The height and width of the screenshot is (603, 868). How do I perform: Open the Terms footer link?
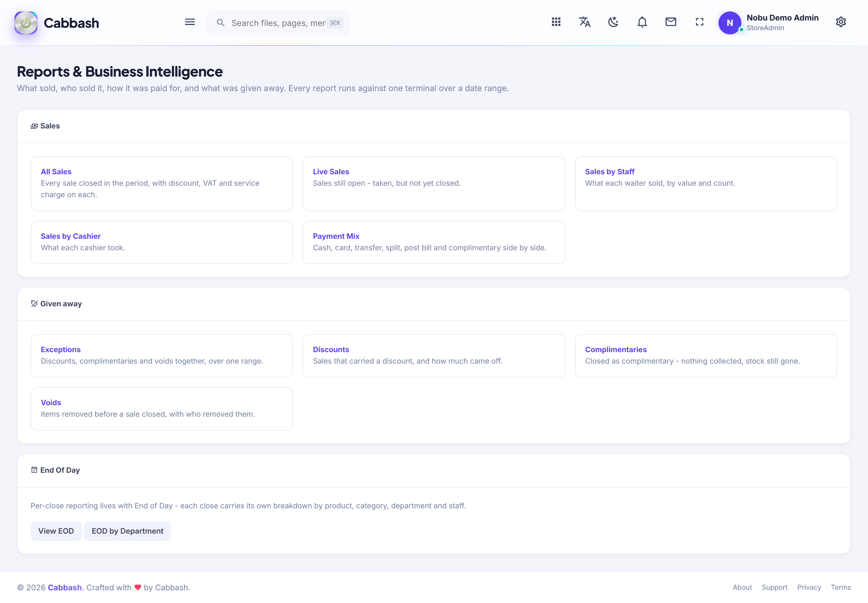click(841, 588)
